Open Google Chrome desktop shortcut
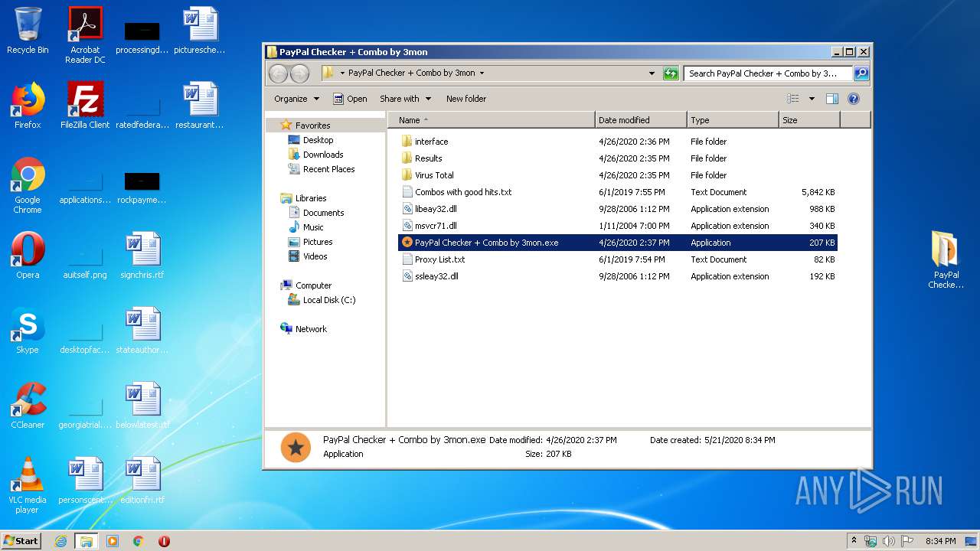Image resolution: width=980 pixels, height=551 pixels. [28, 185]
